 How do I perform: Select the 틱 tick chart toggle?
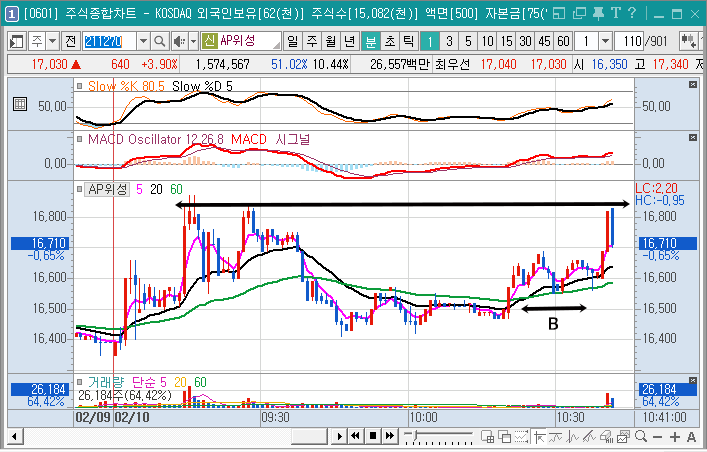(x=409, y=42)
